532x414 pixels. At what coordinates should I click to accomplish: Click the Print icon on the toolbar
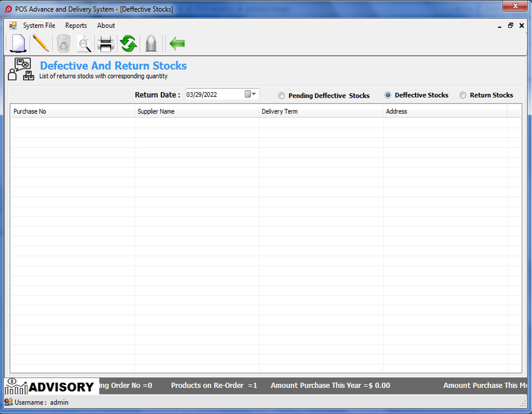click(x=106, y=43)
